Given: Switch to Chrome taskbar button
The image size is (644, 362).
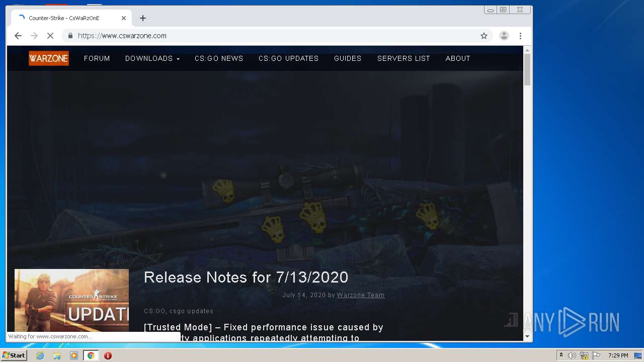Looking at the screenshot, I should coord(91,355).
